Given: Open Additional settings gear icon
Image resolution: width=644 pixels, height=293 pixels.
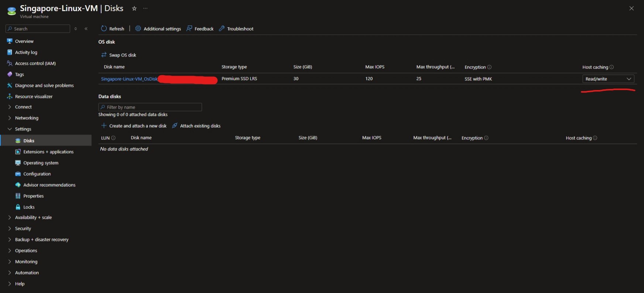Looking at the screenshot, I should pos(138,28).
